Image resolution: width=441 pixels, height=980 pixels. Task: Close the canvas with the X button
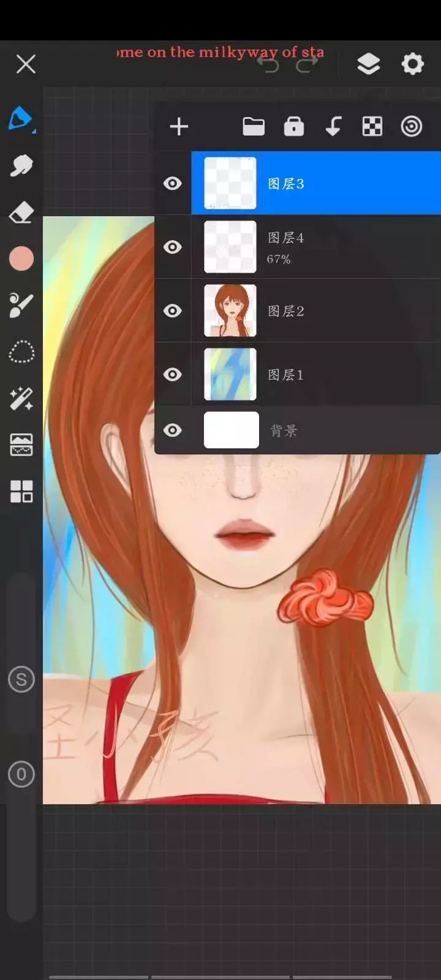(x=26, y=64)
